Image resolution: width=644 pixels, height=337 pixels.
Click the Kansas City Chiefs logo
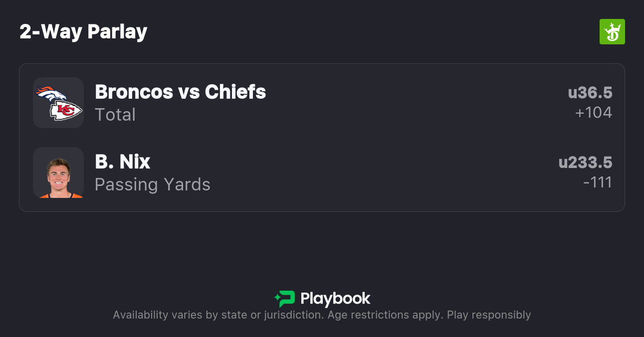tap(66, 111)
